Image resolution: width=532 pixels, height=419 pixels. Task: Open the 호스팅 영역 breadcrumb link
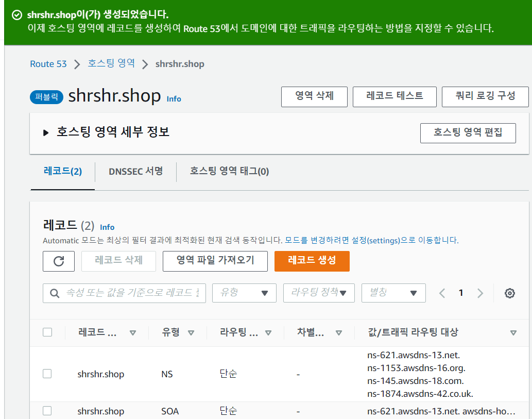point(111,63)
